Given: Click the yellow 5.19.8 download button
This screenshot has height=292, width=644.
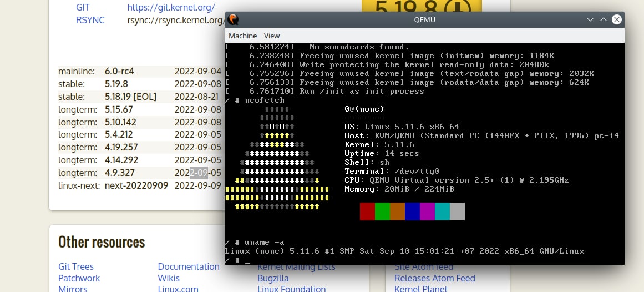Looking at the screenshot, I should point(422,6).
